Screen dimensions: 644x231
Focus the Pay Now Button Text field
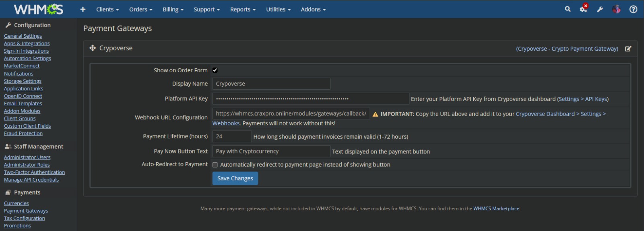point(271,151)
